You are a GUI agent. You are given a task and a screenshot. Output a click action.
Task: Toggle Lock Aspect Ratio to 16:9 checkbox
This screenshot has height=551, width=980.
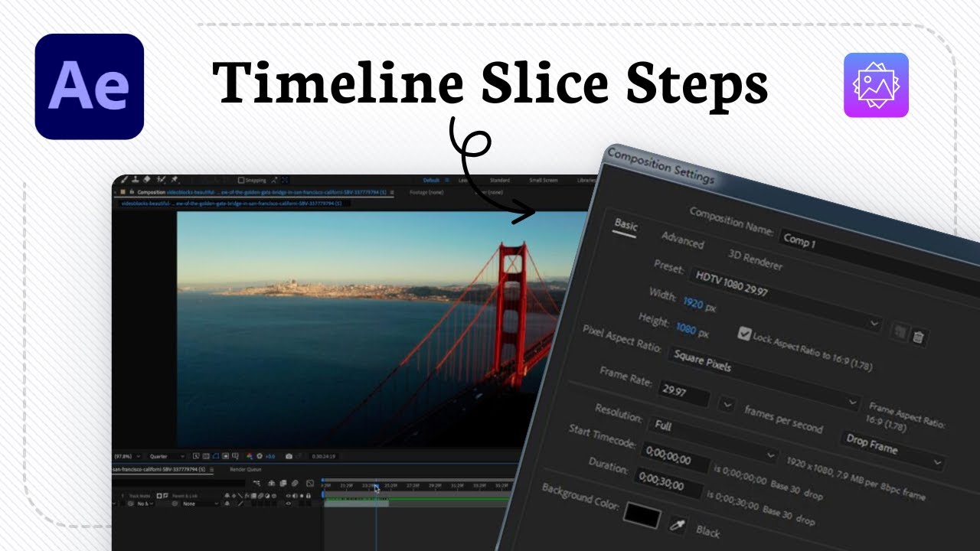[x=744, y=333]
